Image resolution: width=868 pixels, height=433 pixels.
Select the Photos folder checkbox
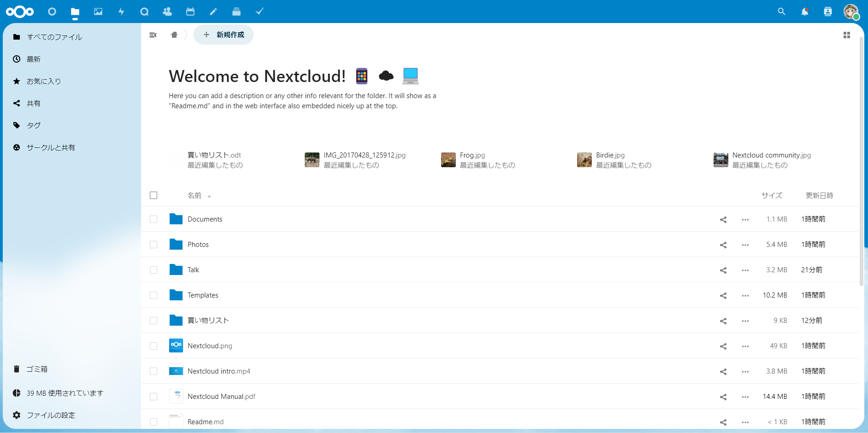click(154, 245)
